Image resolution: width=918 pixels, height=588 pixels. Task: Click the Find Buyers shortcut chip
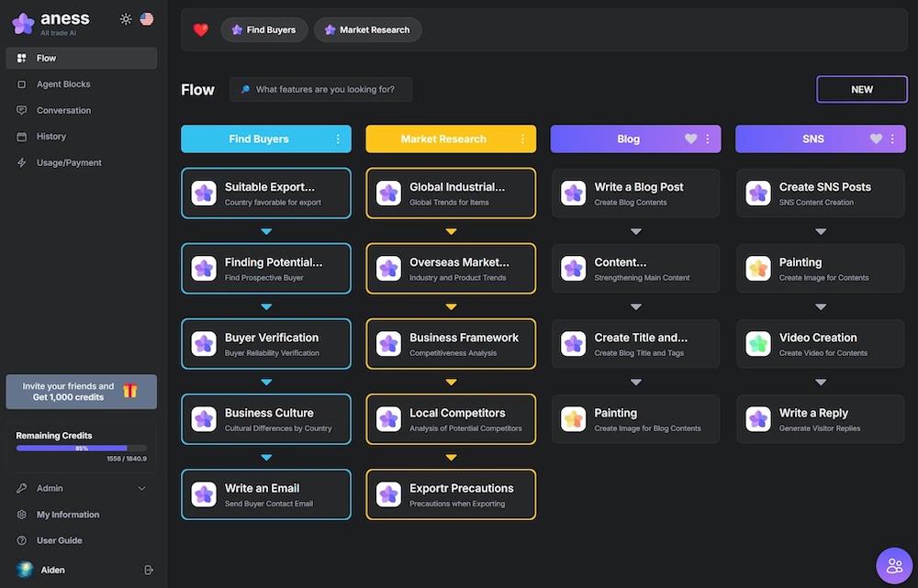(263, 29)
